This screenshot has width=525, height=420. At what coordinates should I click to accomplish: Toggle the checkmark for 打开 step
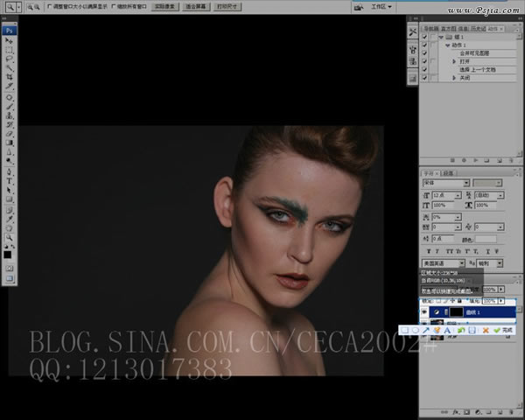point(424,61)
